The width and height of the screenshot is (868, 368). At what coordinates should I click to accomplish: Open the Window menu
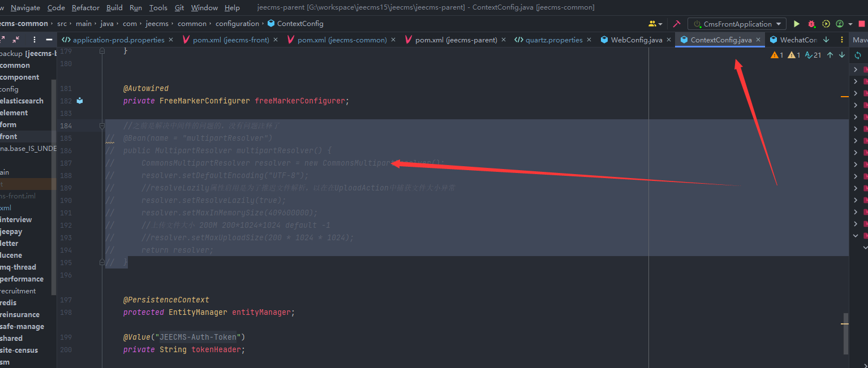pos(204,7)
